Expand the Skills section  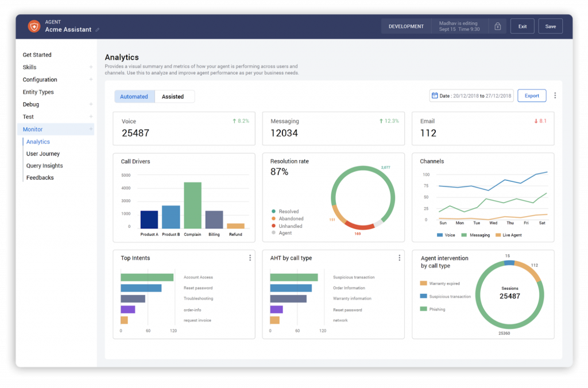(x=92, y=67)
